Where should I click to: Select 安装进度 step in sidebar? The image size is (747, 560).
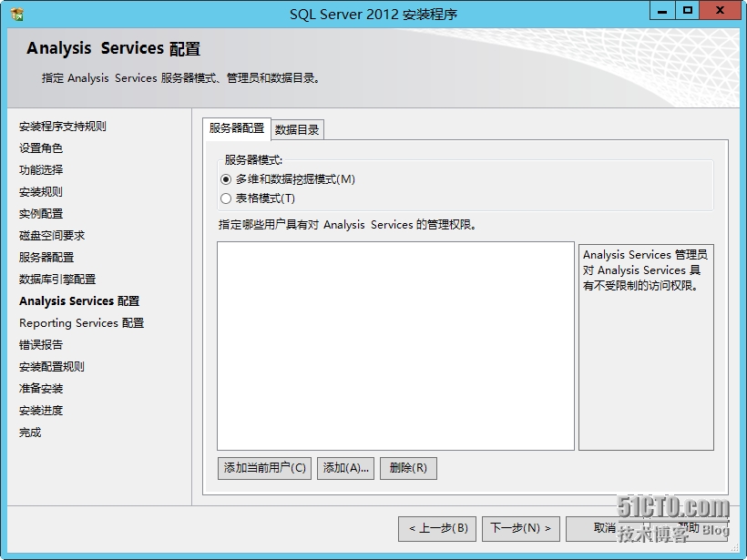(41, 411)
